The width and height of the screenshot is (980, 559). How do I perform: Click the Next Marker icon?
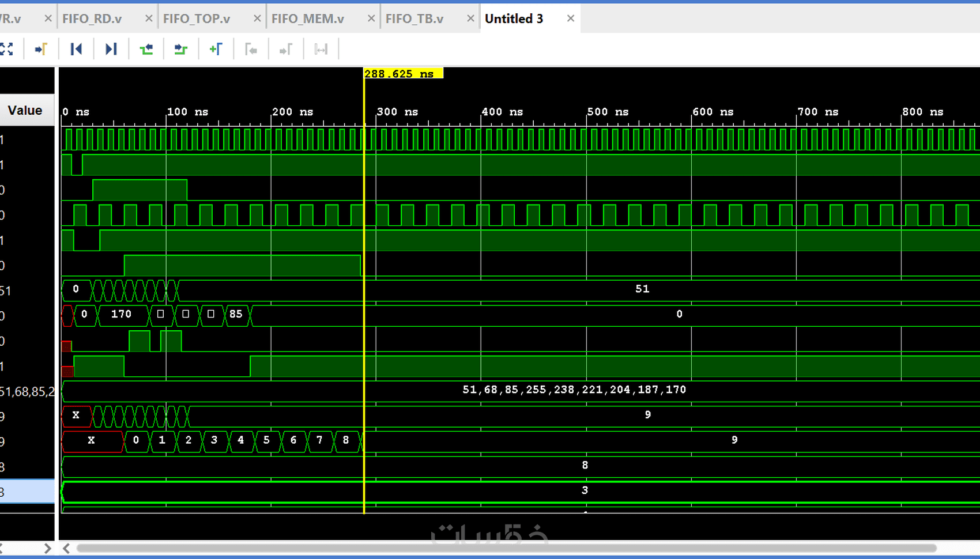click(x=286, y=50)
